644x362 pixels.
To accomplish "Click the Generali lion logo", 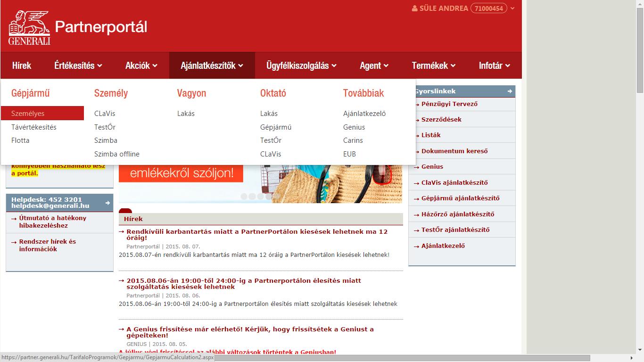I will 29,28.
